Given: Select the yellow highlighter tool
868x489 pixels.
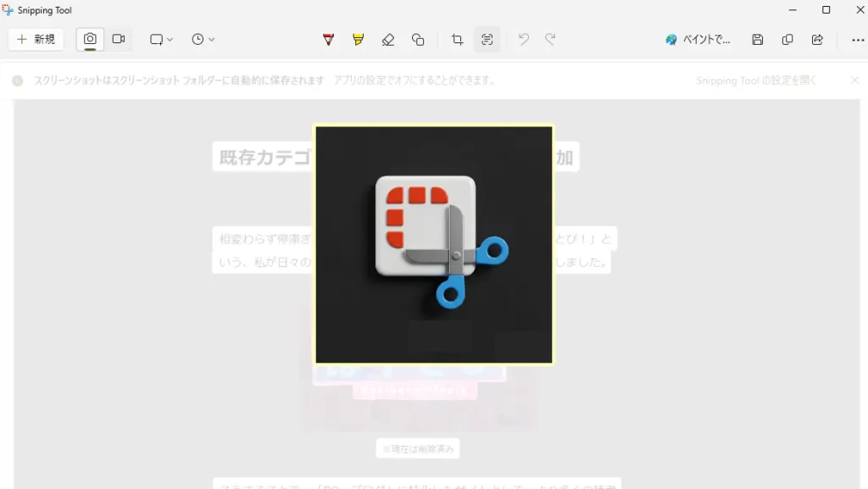Looking at the screenshot, I should (x=358, y=40).
